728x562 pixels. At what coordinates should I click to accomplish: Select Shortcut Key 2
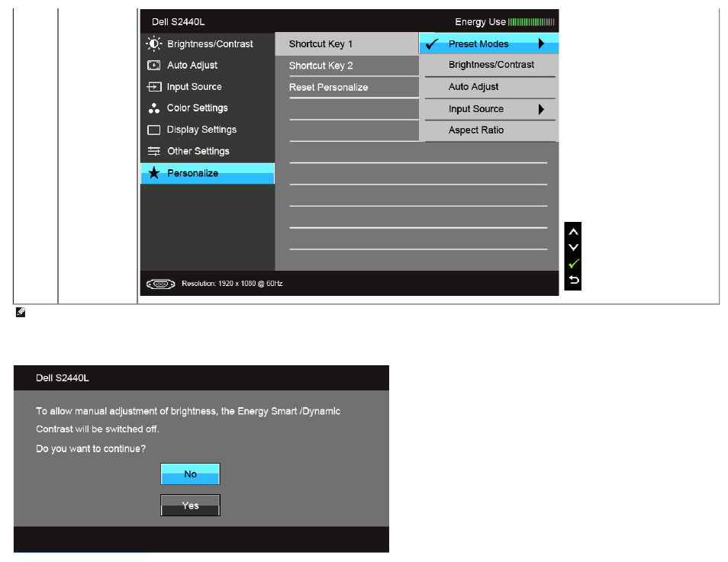click(x=346, y=66)
